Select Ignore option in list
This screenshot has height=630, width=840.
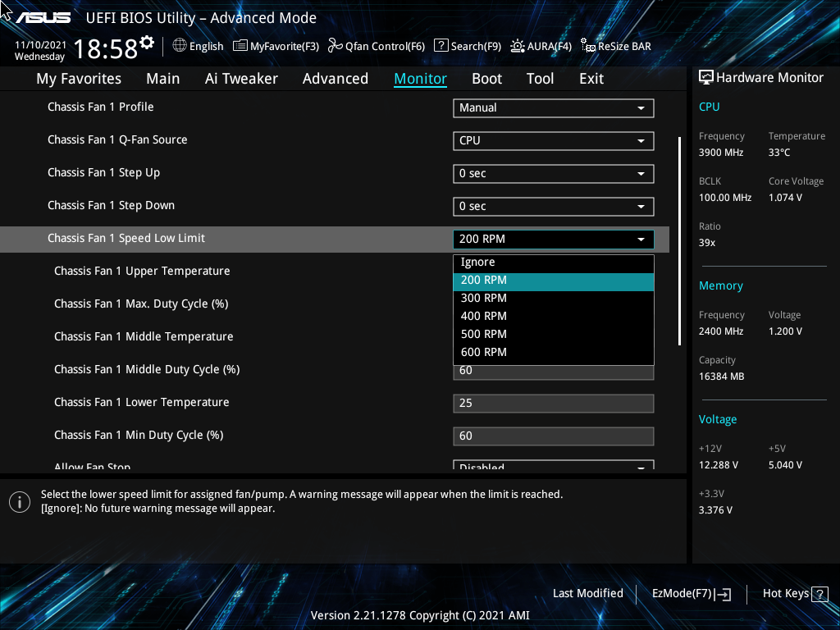[554, 262]
